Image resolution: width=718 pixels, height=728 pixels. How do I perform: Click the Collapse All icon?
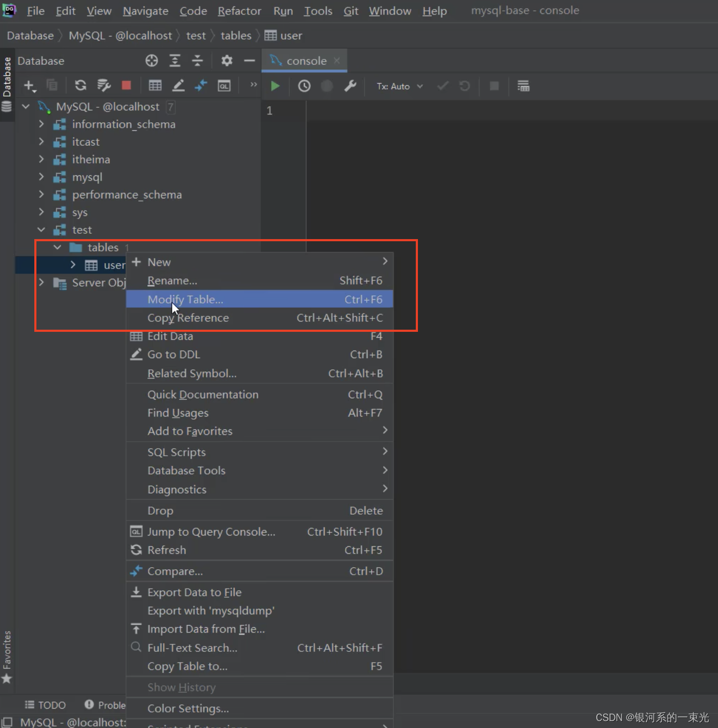tap(197, 61)
